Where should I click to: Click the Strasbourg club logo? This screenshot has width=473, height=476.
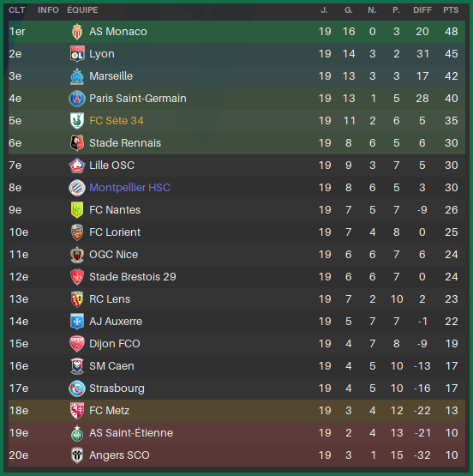point(77,389)
